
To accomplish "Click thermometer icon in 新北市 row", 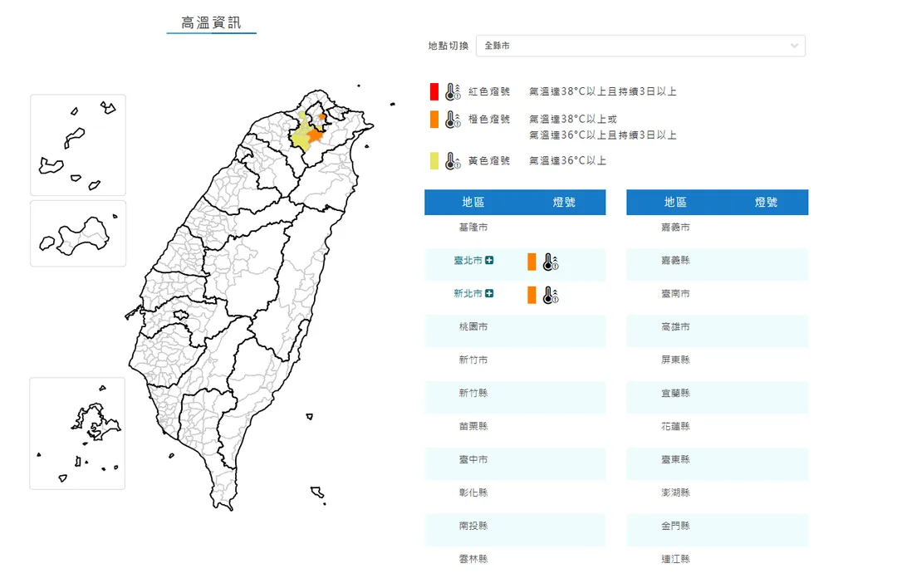I will 551,295.
